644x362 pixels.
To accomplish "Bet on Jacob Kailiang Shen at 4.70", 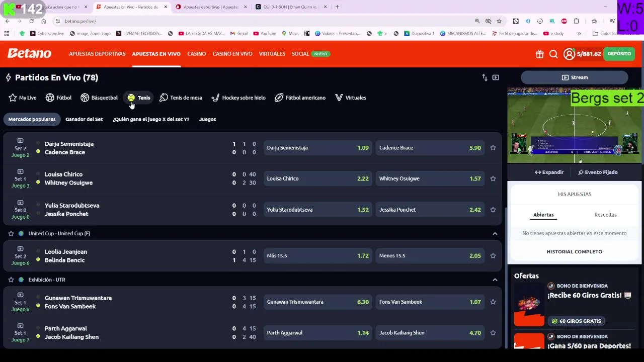I will tap(430, 333).
